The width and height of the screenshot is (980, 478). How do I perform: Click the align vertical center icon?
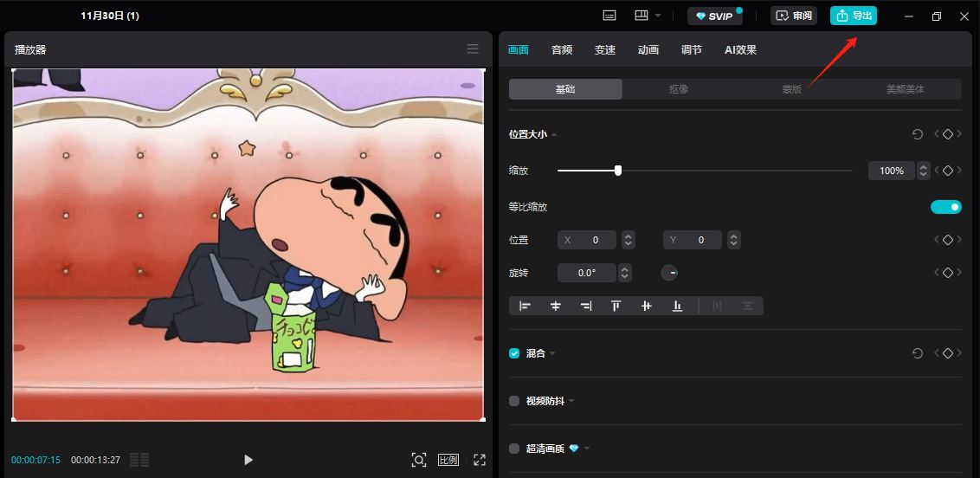647,307
